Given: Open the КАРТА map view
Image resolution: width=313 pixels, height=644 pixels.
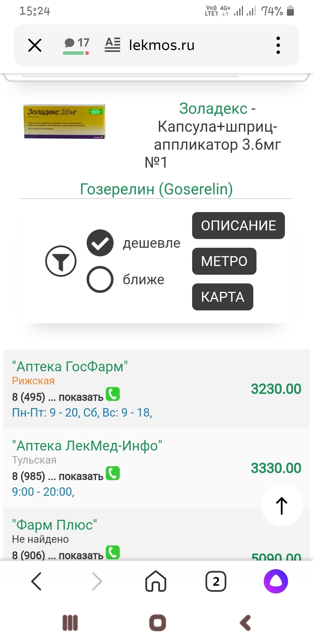Looking at the screenshot, I should (223, 297).
